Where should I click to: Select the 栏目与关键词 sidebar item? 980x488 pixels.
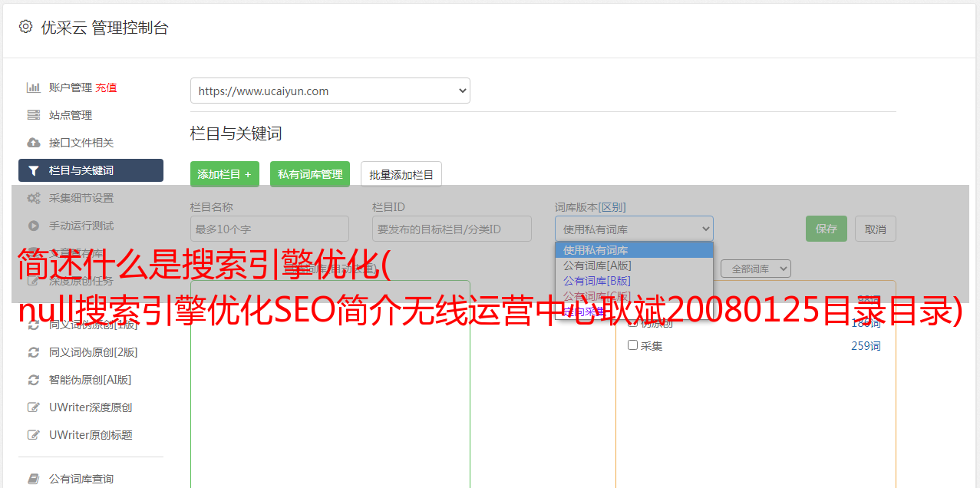tap(91, 170)
